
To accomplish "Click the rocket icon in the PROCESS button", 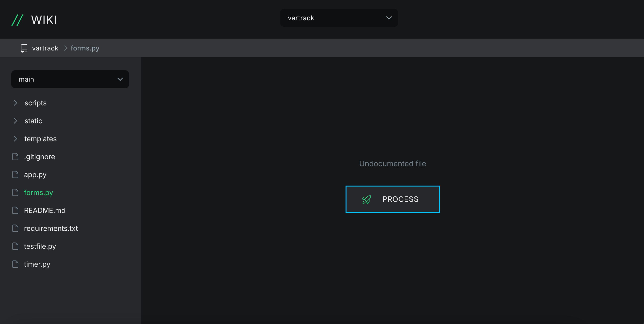I will click(x=367, y=199).
